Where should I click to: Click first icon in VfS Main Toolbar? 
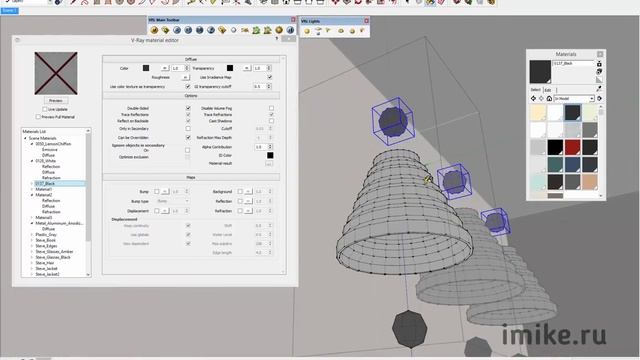pyautogui.click(x=154, y=30)
